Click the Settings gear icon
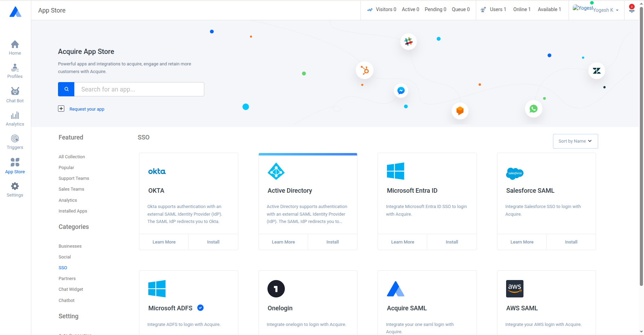This screenshot has width=644, height=335. 15,186
